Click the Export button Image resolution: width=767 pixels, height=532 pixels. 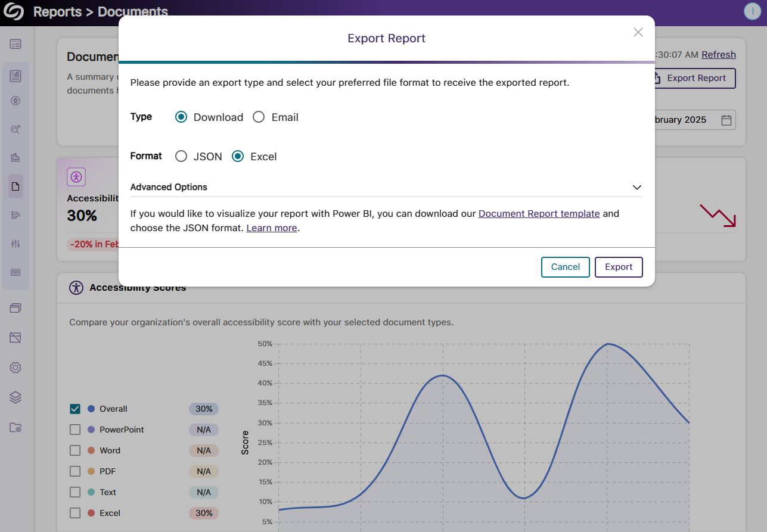619,267
